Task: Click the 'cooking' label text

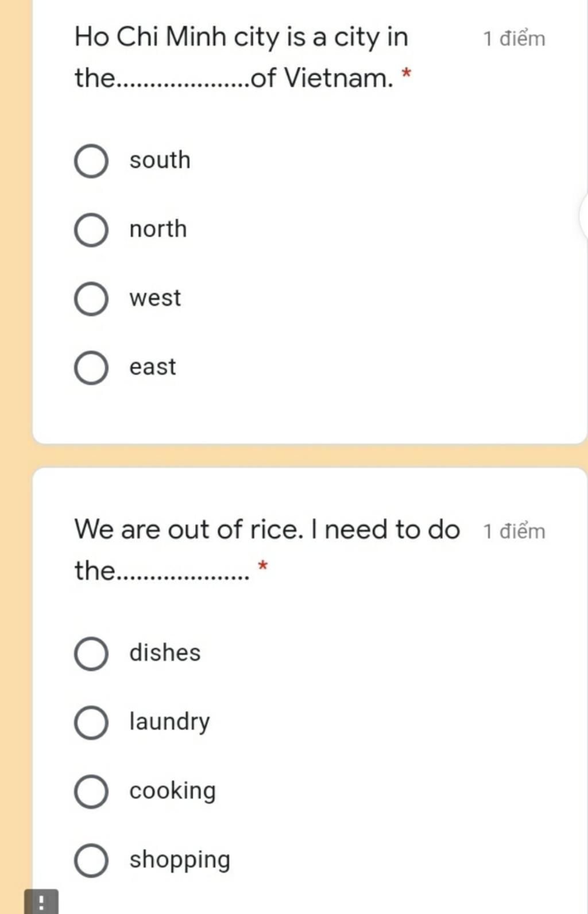Action: [172, 791]
